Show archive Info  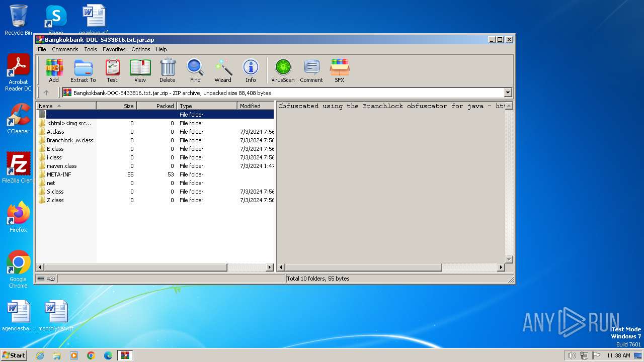251,71
